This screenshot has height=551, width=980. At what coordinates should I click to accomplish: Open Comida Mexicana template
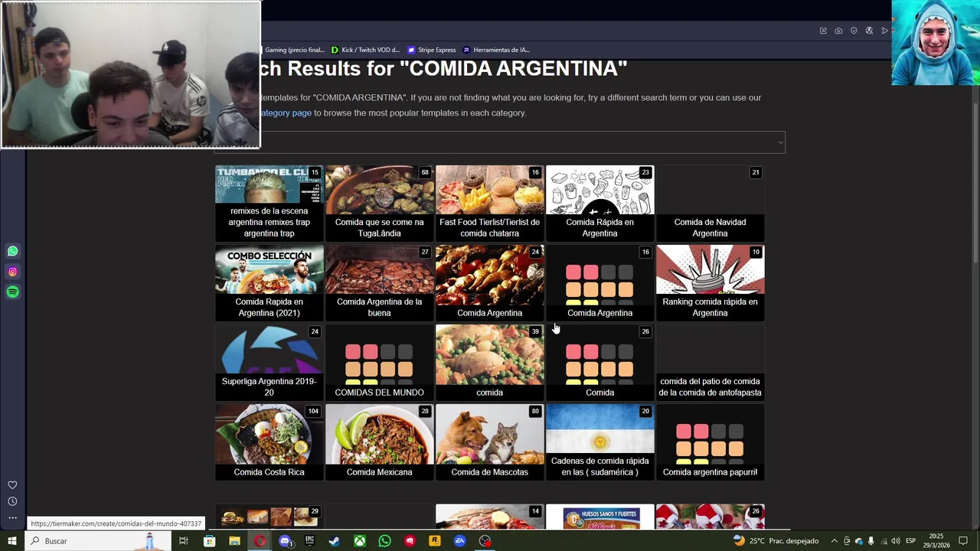[379, 442]
